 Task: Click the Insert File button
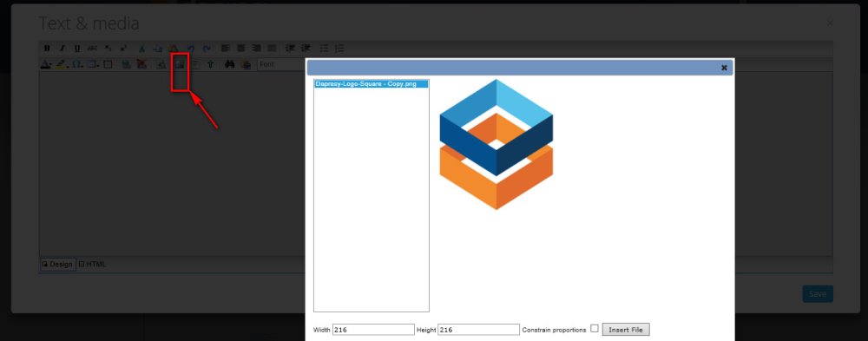point(626,330)
